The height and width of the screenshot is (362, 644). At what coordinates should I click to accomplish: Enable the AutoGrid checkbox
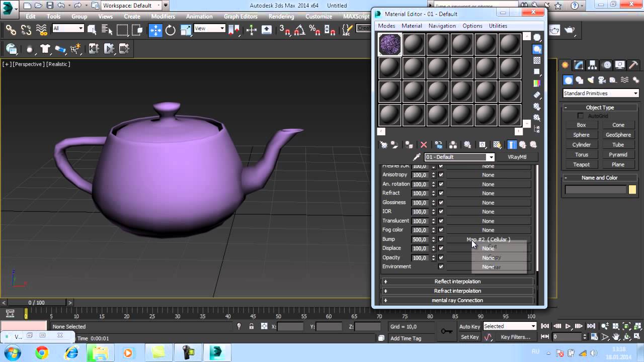tap(580, 116)
